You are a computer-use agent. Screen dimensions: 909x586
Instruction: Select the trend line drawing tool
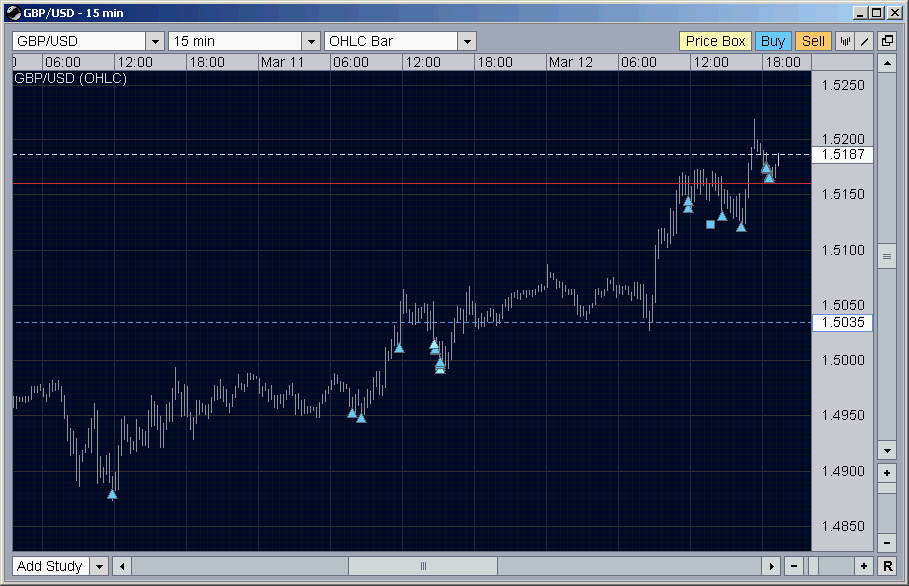click(x=864, y=41)
